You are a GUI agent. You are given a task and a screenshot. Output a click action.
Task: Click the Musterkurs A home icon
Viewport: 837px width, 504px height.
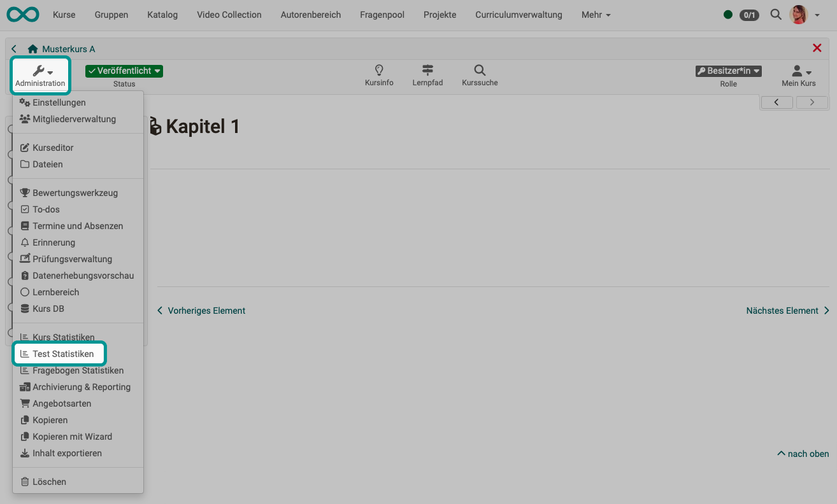click(x=33, y=49)
